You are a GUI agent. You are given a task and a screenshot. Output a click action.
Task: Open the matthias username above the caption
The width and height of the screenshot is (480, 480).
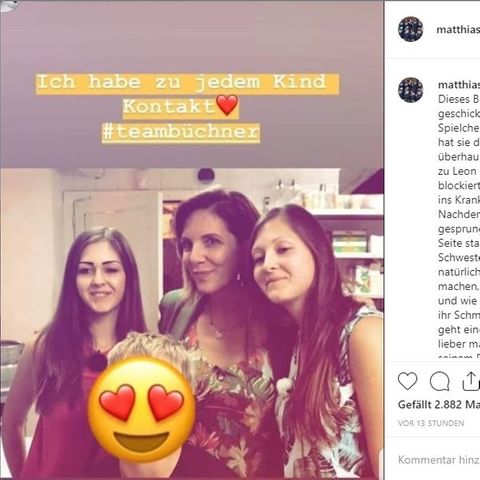tap(459, 85)
